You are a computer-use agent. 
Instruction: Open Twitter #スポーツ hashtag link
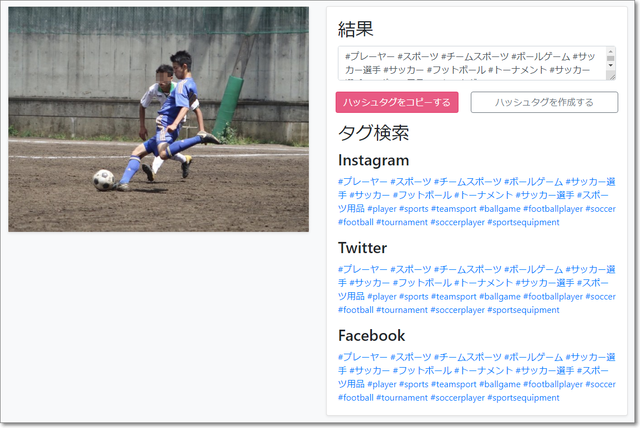pos(411,269)
